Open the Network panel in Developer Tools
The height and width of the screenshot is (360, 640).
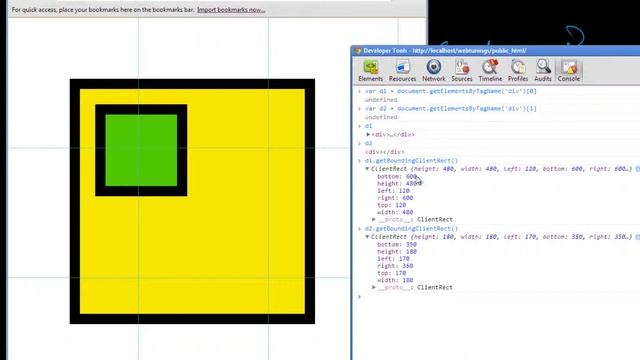(x=433, y=71)
